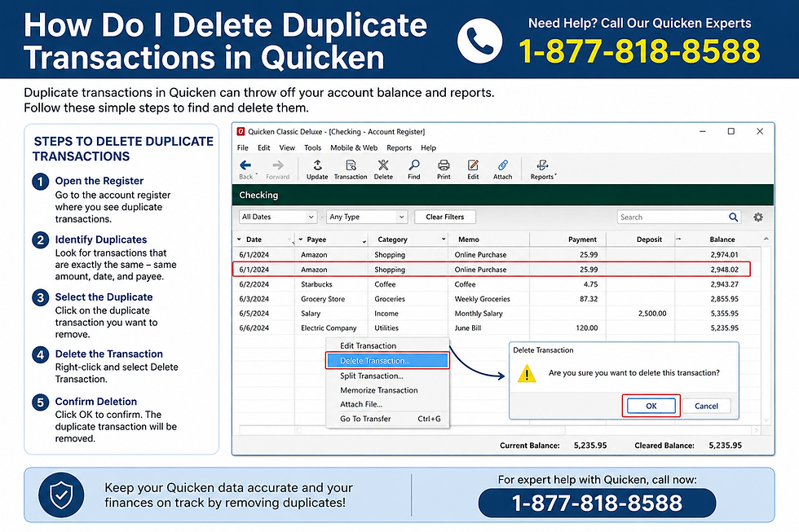
Task: Choose Go To Transfer from context menu
Action: 388,419
